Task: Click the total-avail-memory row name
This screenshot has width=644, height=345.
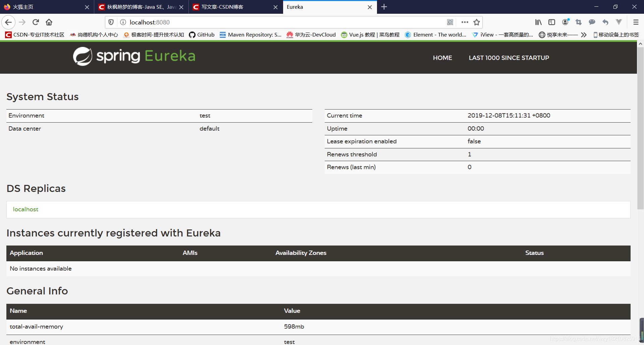Action: (36, 327)
